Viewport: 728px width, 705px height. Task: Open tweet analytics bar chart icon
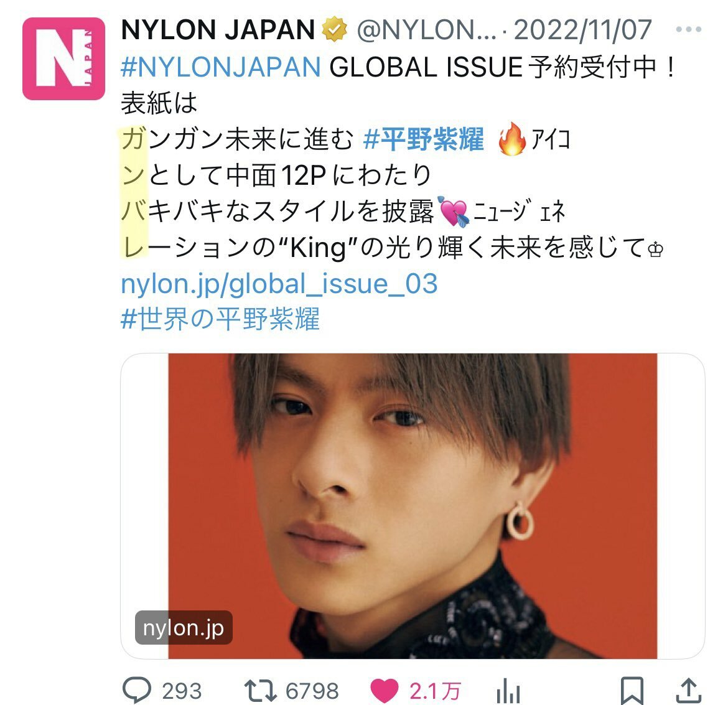508,691
